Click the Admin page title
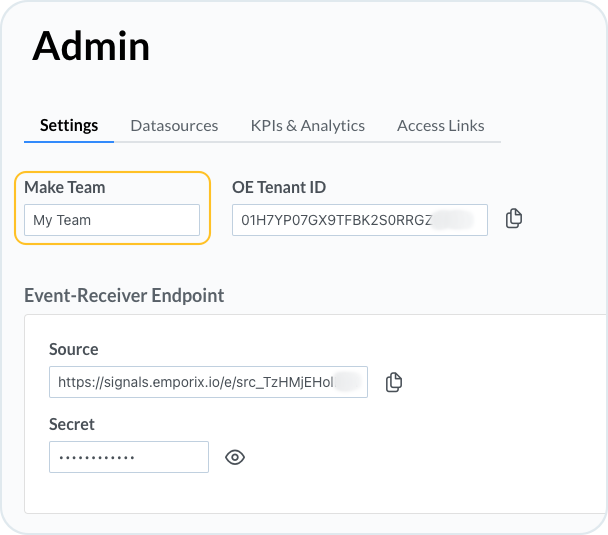608x535 pixels. point(91,46)
